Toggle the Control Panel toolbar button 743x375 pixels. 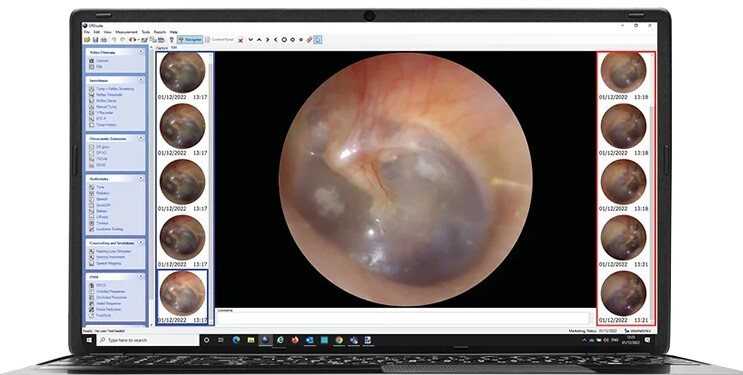tap(219, 40)
